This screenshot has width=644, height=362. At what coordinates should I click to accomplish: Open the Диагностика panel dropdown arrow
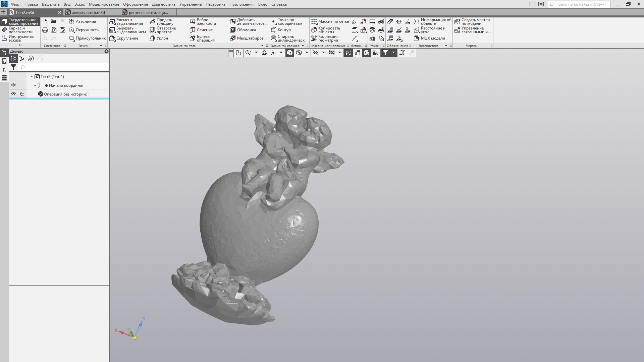[x=446, y=46]
